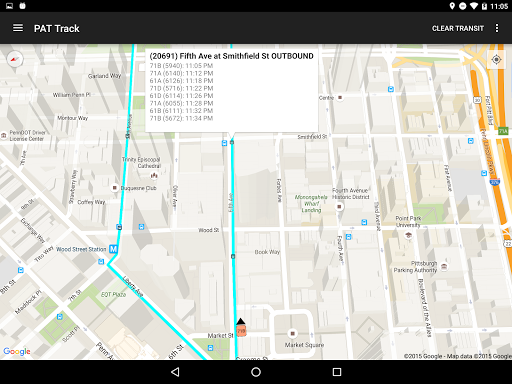The width and height of the screenshot is (512, 384).
Task: Tap the CLEAR TRANSIT button
Action: coord(458,28)
